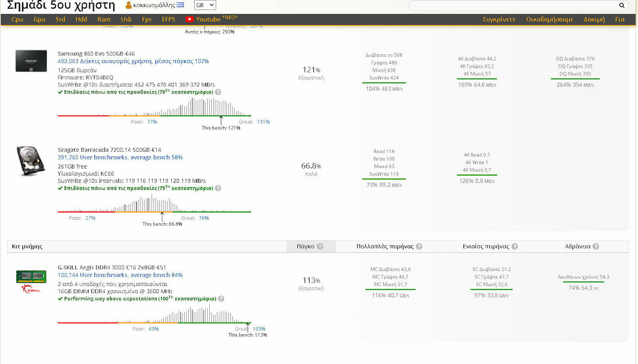Click the Samsung Poor 77% link

point(152,122)
